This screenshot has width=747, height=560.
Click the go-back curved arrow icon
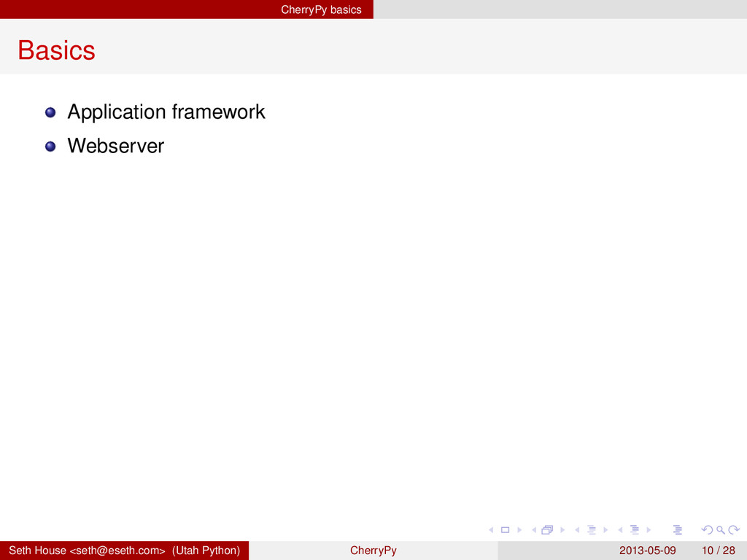[x=708, y=529]
